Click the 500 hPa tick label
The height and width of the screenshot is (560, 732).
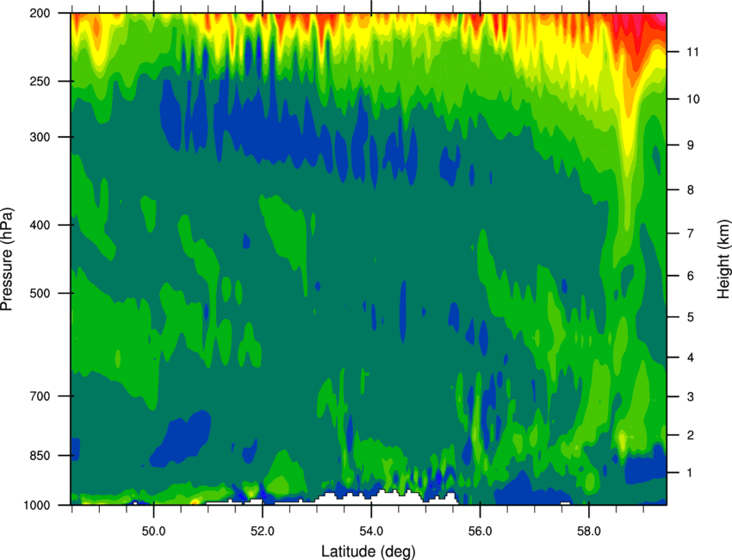coord(40,293)
